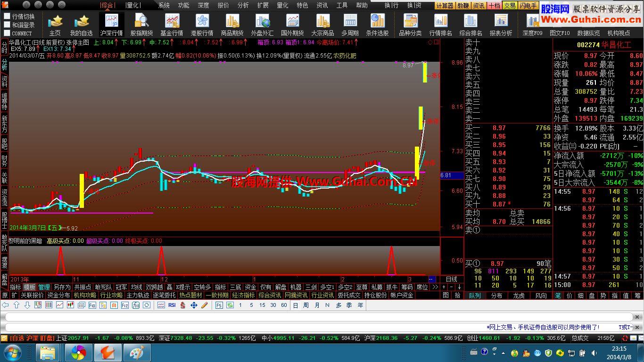Click the RSI indicator toolbar icon

(x=172, y=305)
